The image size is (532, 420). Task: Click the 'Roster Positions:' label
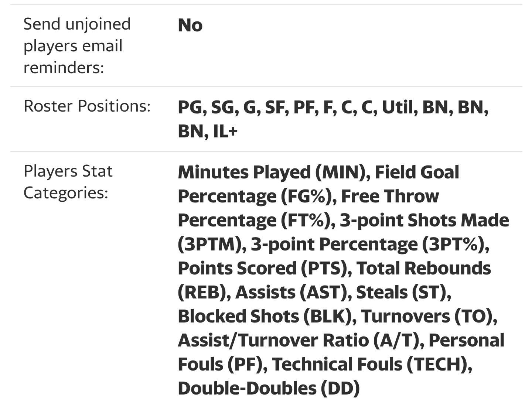87,106
